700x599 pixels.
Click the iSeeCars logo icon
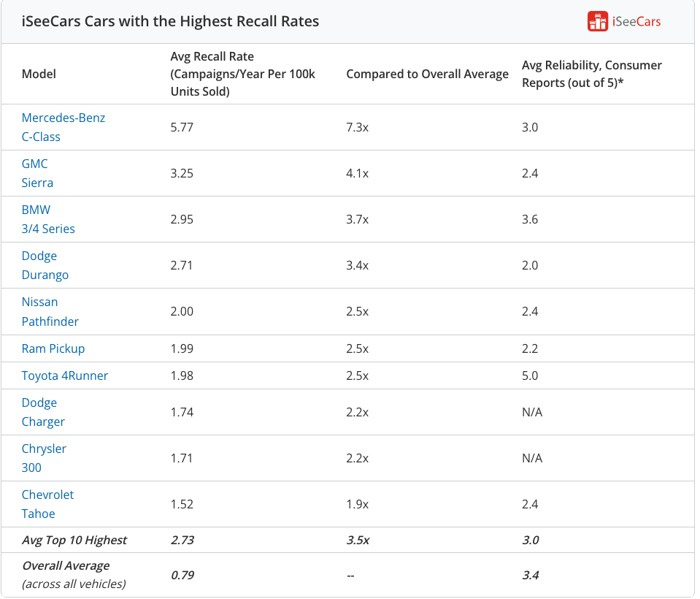click(x=598, y=21)
